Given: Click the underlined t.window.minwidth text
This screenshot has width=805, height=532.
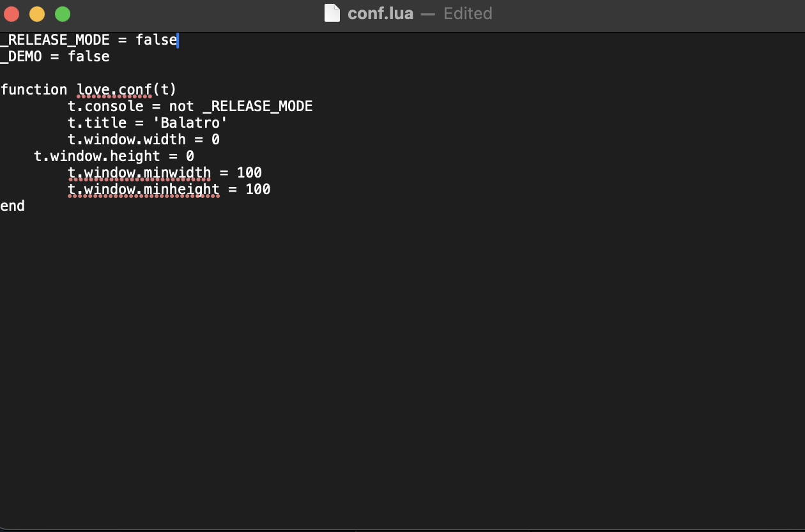Looking at the screenshot, I should (139, 172).
